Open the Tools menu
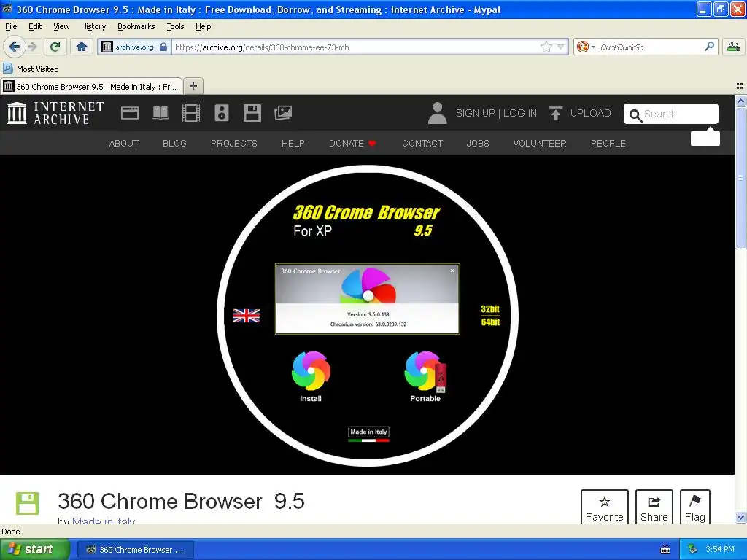This screenshot has width=747, height=560. coord(175,27)
